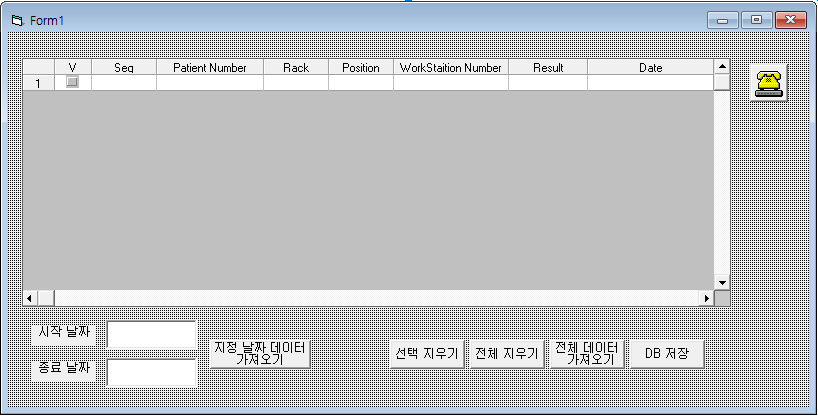Screen dimensions: 818x416
Task: Click the 지정 날짜 데이터 가져오기 button
Action: point(260,354)
